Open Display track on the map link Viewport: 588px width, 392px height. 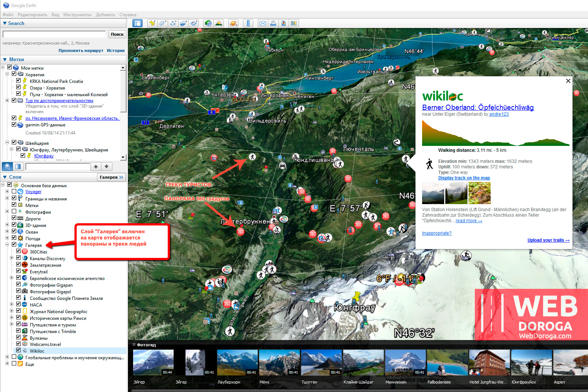[464, 178]
